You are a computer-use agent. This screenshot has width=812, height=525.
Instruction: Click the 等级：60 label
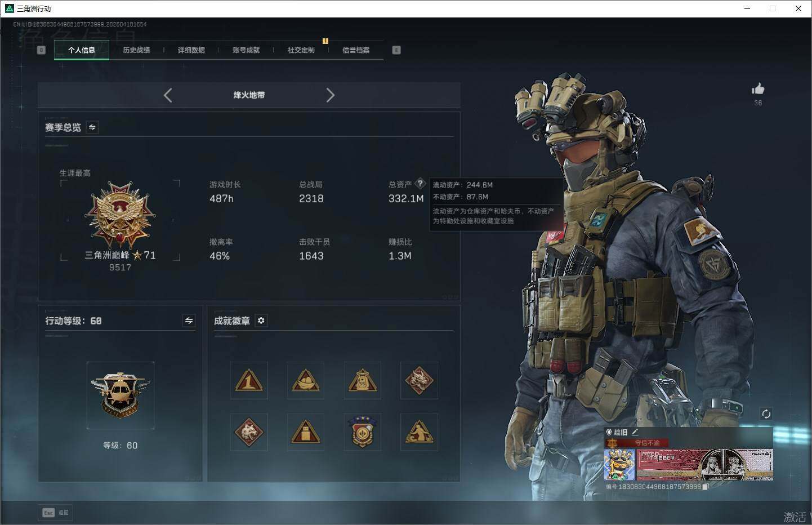(x=120, y=446)
